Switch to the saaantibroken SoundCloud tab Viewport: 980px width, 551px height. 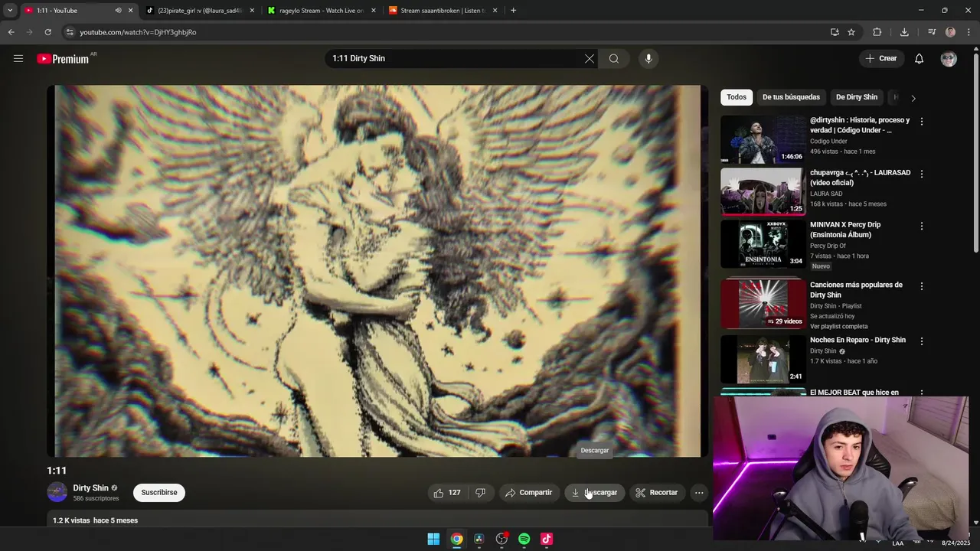point(443,11)
